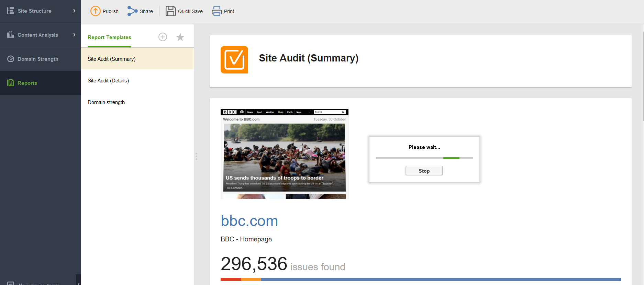Viewport: 644px width, 285px height.
Task: Click the Print printer icon
Action: pyautogui.click(x=216, y=11)
